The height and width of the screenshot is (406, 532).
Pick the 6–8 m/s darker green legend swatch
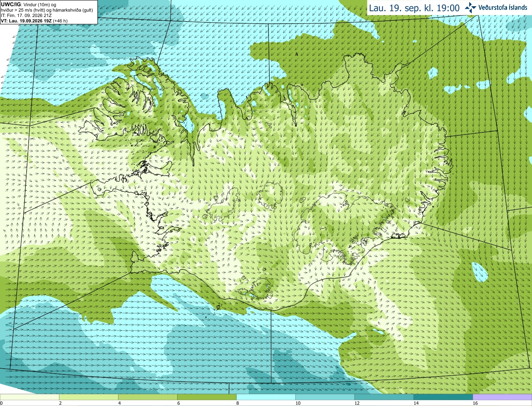(x=207, y=397)
